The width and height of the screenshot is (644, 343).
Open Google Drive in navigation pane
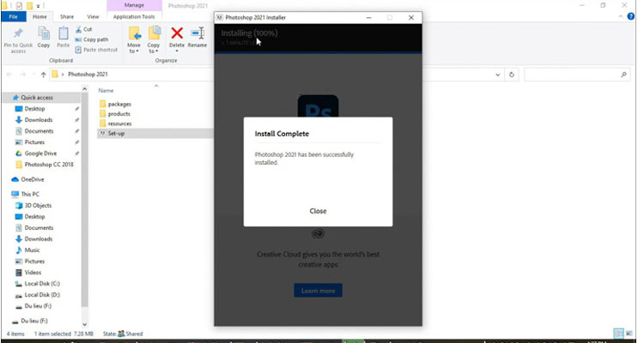40,153
